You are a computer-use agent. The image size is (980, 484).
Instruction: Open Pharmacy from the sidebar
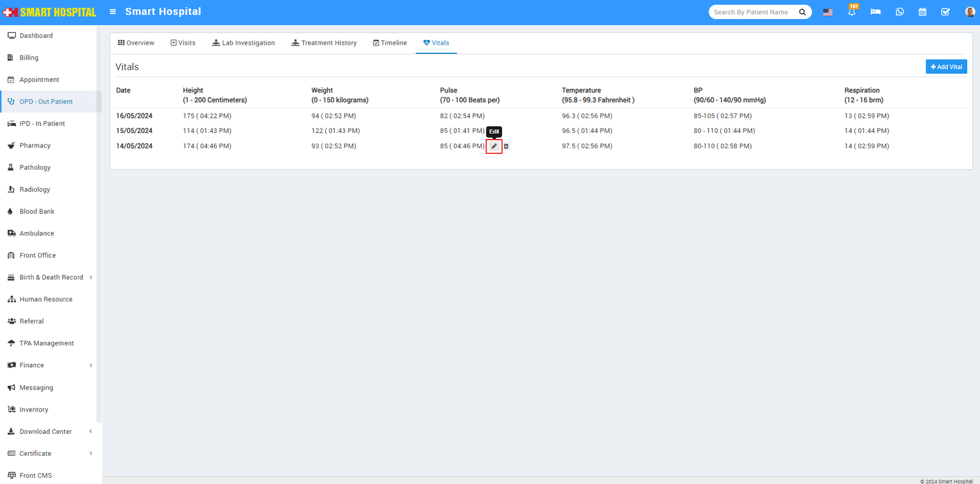[x=35, y=146]
